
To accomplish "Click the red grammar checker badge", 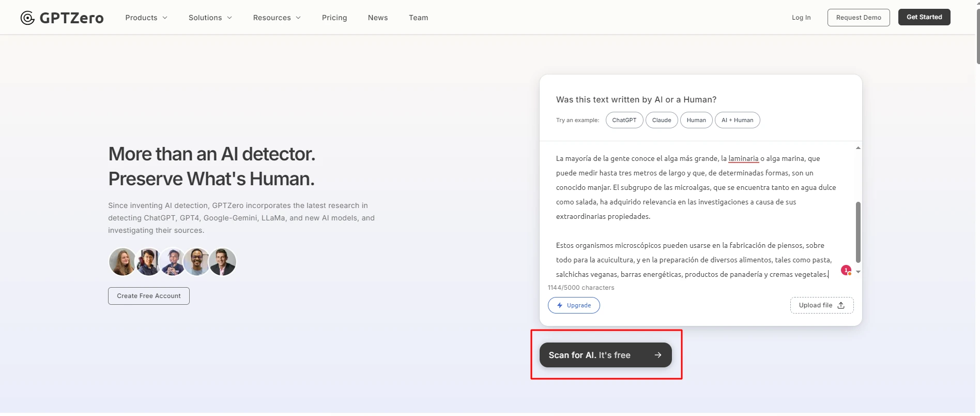I will [846, 270].
